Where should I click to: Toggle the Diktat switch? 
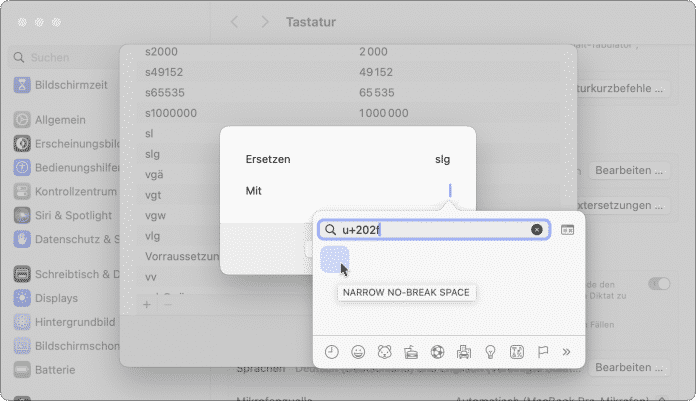(659, 284)
